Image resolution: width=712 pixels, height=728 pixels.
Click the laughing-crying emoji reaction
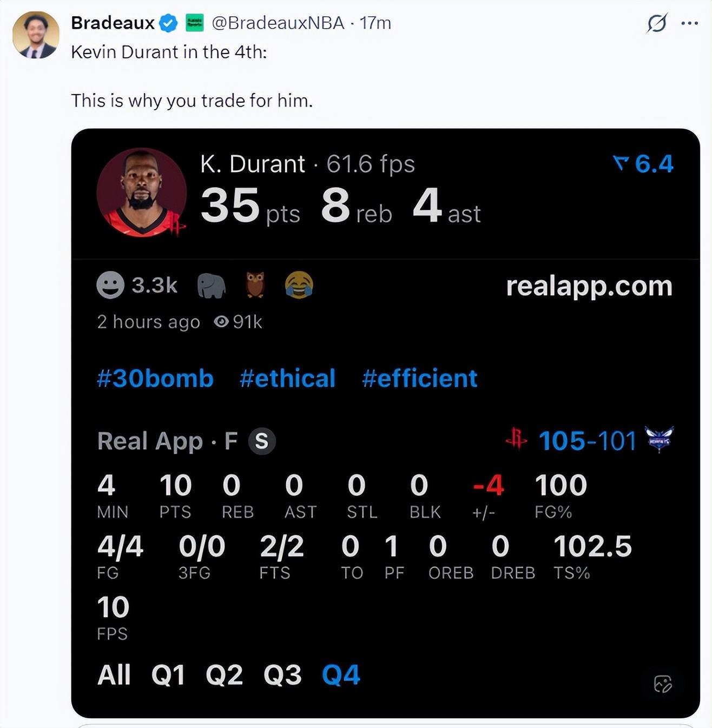point(299,285)
